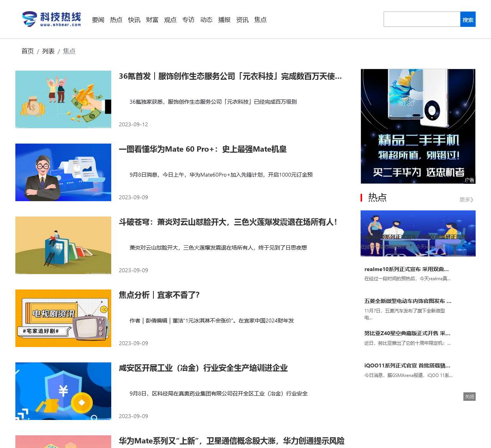Click the red 搜索 search button
This screenshot has width=491, height=448.
pyautogui.click(x=467, y=19)
